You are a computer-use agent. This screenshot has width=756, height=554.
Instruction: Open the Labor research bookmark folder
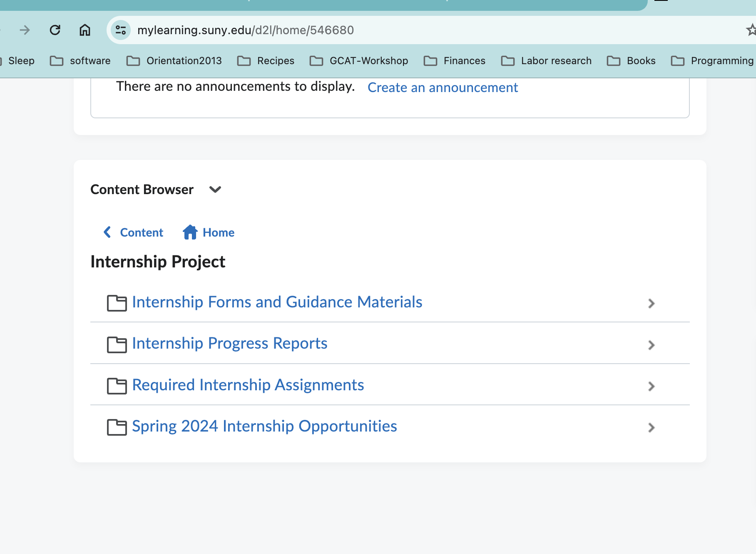pyautogui.click(x=546, y=61)
